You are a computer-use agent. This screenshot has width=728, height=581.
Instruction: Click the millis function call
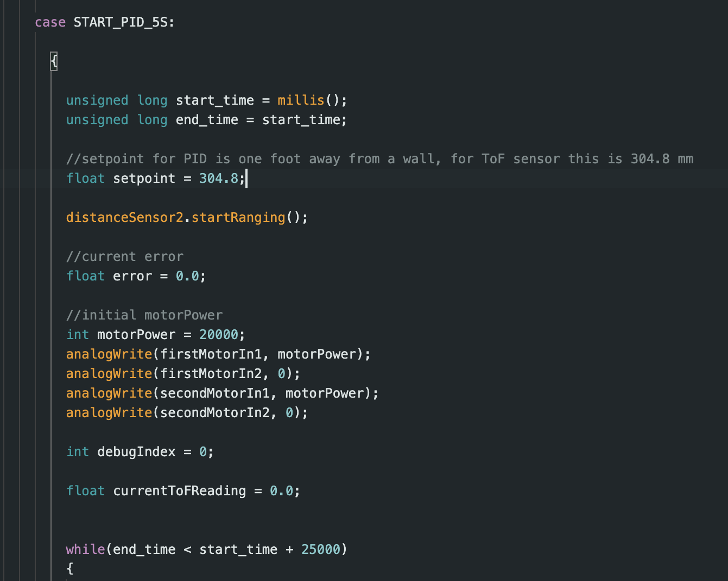(x=300, y=100)
